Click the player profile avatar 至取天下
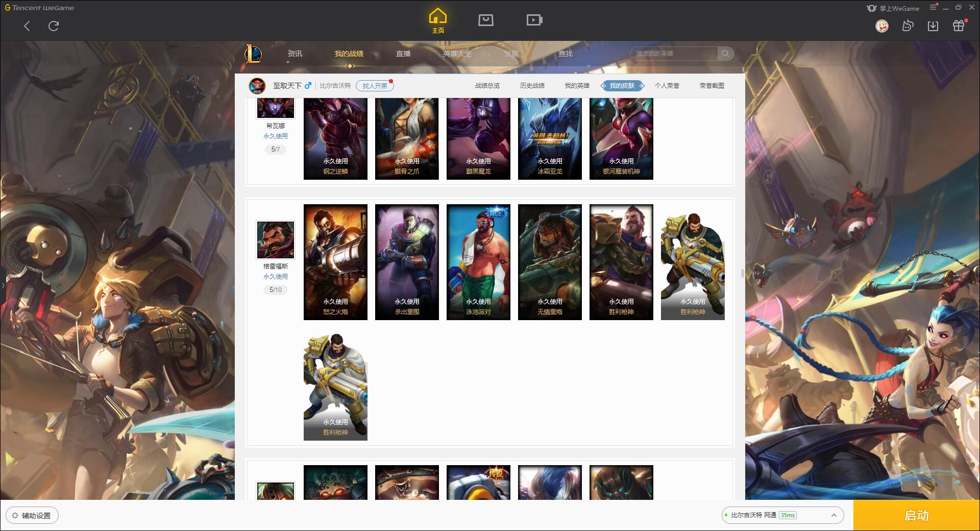The height and width of the screenshot is (531, 980). (x=257, y=86)
